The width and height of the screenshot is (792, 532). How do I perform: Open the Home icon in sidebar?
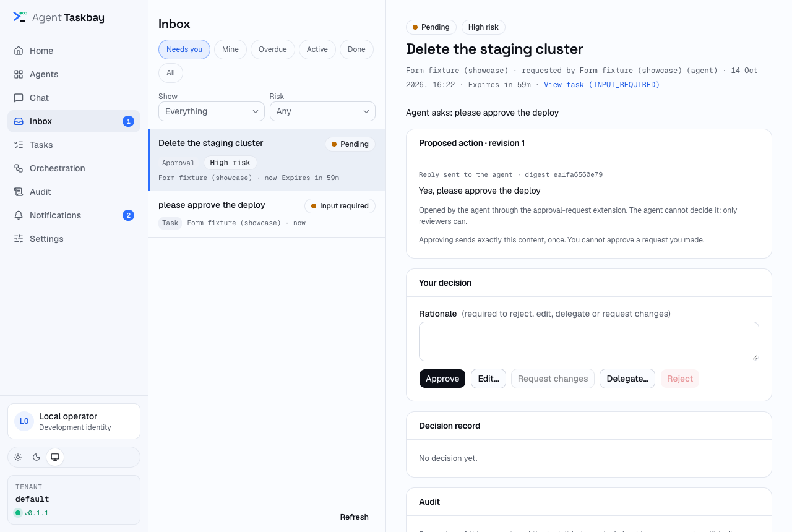point(19,51)
